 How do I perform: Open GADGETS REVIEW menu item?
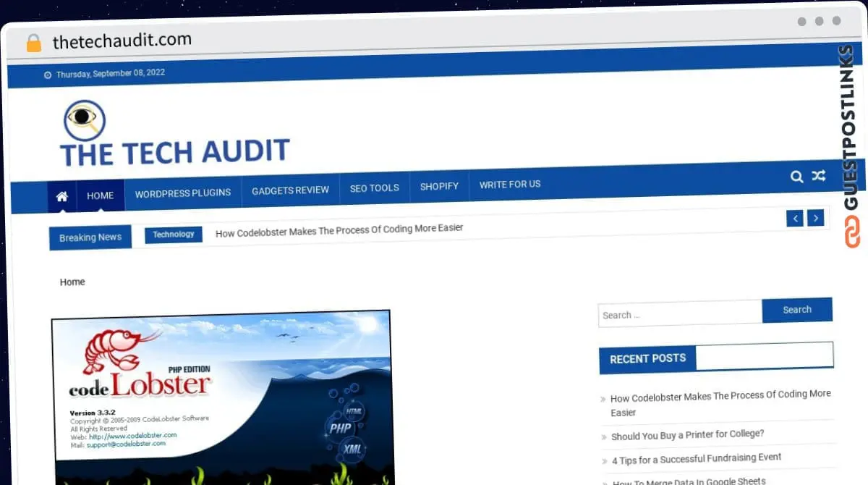pos(290,190)
